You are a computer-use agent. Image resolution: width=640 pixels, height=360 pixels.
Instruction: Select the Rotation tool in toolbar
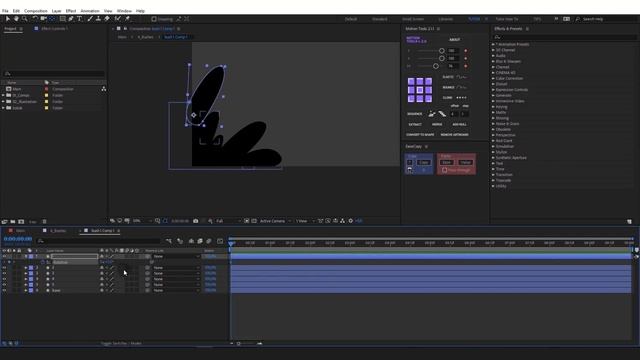coord(35,19)
